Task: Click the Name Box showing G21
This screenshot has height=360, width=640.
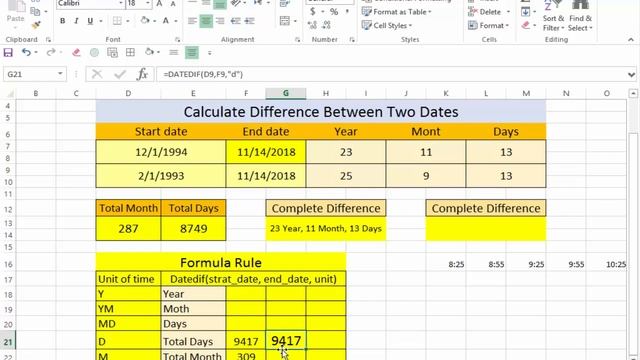Action: [30, 74]
